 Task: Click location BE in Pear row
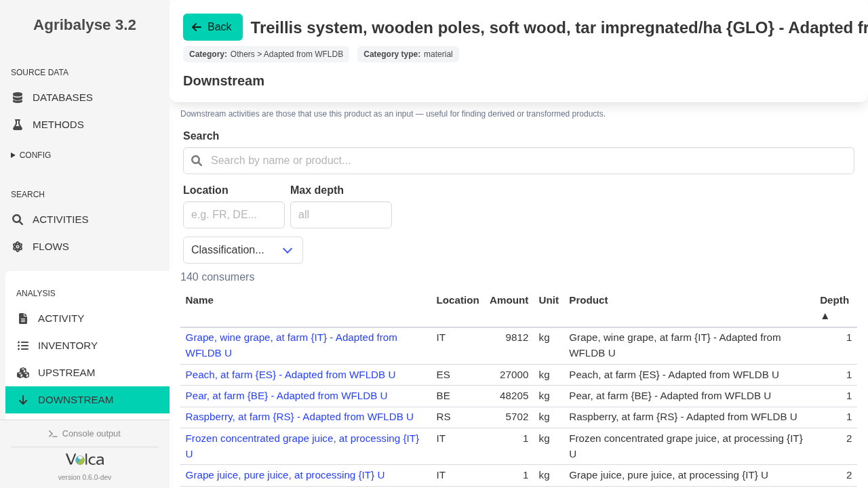click(443, 396)
